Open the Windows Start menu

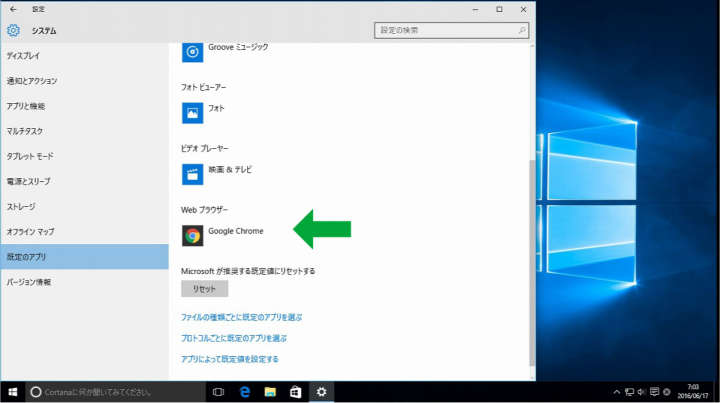click(x=12, y=392)
